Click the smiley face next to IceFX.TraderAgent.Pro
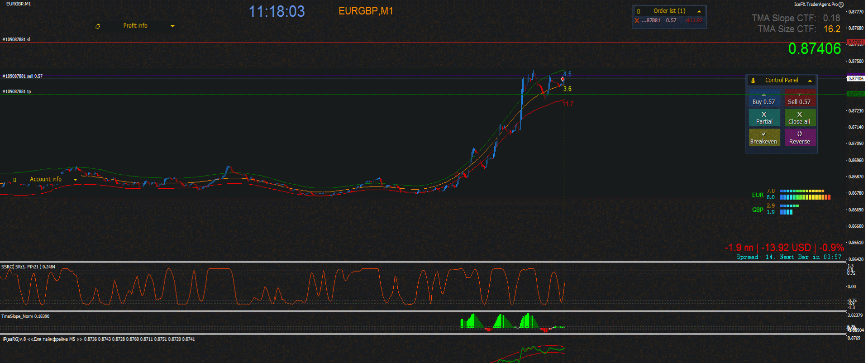This screenshot has width=868, height=363. pyautogui.click(x=841, y=5)
